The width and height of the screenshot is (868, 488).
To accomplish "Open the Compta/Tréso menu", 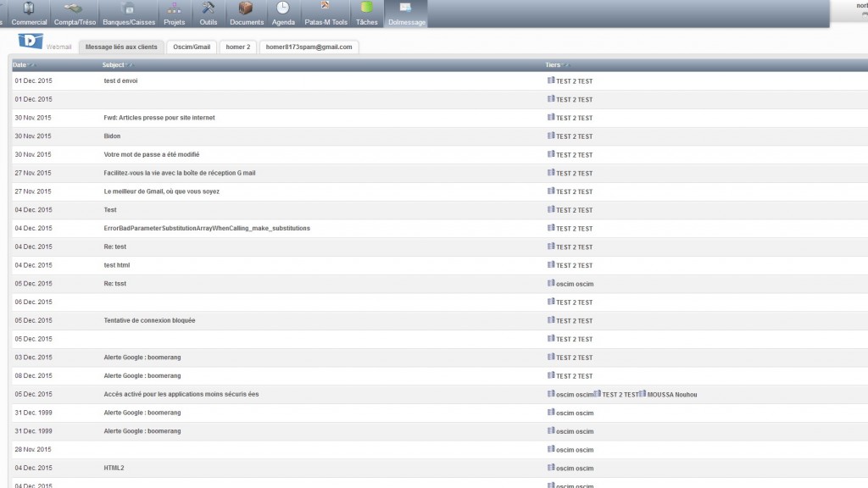I will 75,14.
